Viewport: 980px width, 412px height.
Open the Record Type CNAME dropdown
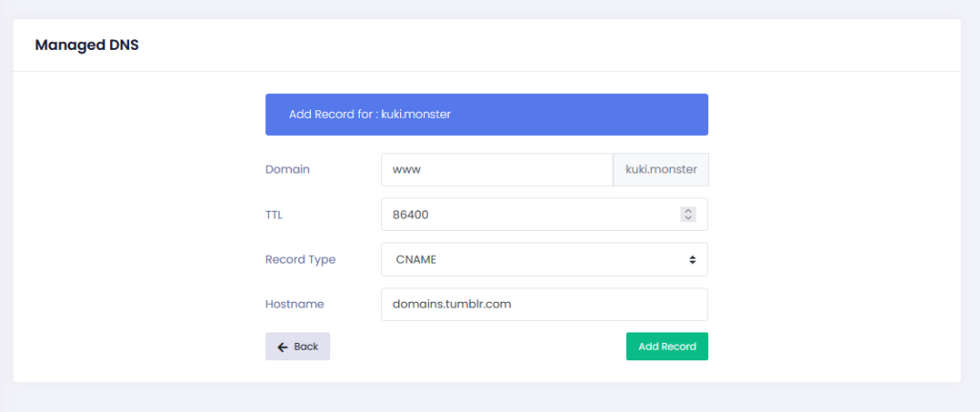(x=544, y=260)
